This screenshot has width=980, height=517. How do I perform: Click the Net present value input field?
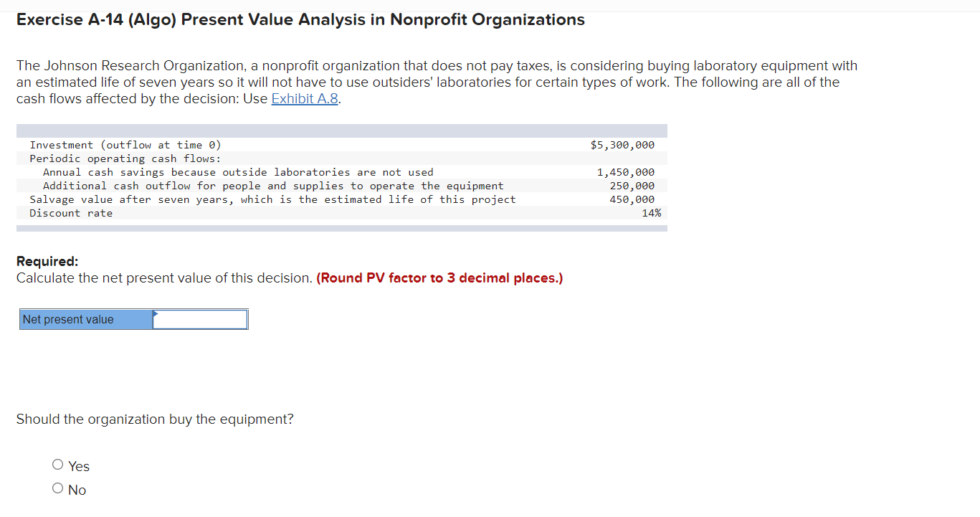tap(199, 319)
